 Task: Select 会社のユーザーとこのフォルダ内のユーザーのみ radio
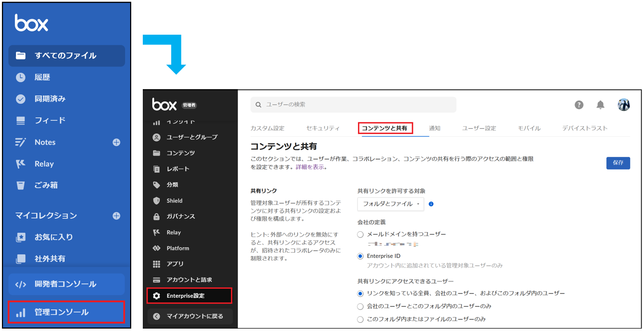point(360,306)
